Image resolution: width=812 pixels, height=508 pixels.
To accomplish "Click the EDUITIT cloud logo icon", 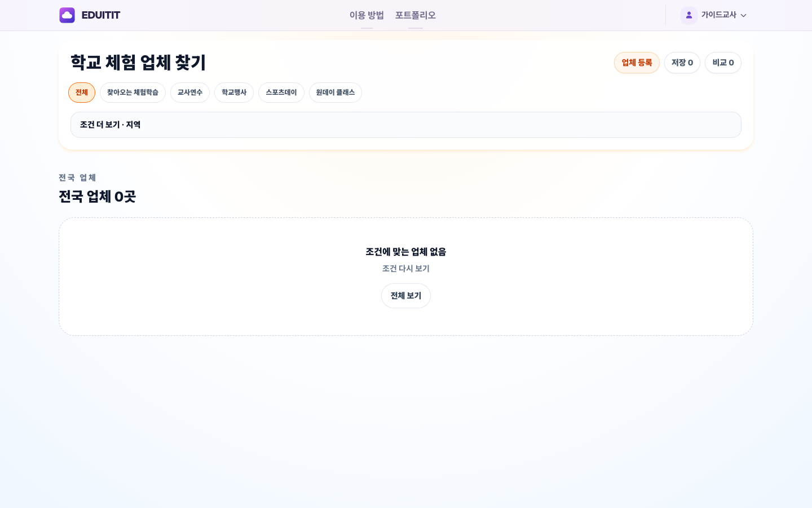I will (67, 15).
